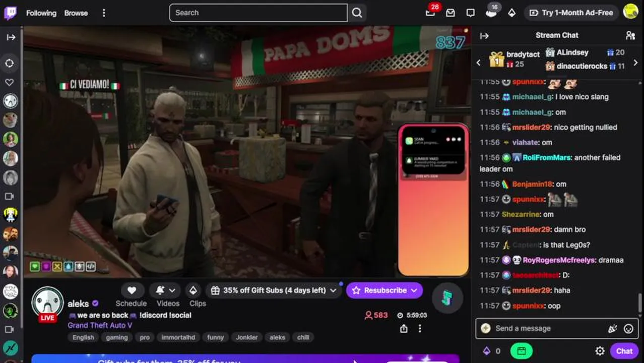Click the viewer count 583

pos(376,315)
